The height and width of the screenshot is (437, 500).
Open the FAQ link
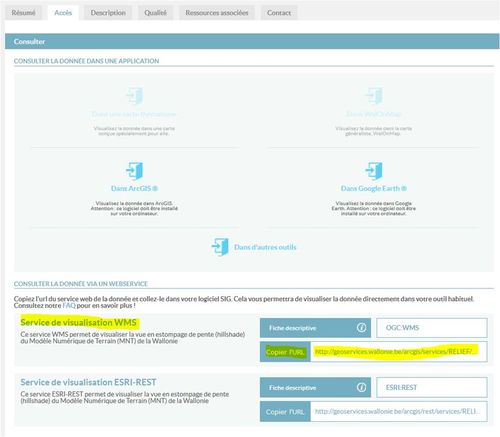click(x=69, y=305)
